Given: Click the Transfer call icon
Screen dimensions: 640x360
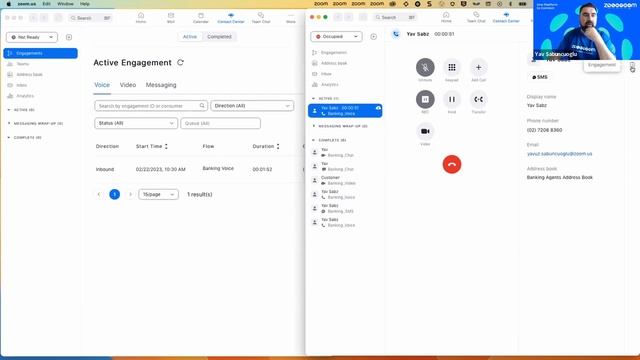Looking at the screenshot, I should pyautogui.click(x=478, y=99).
